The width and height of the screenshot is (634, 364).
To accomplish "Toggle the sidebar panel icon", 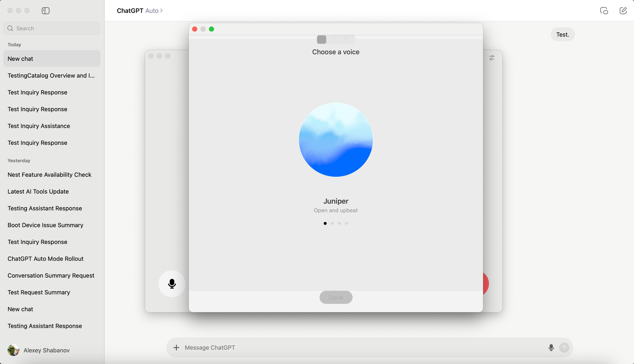I will tap(46, 11).
